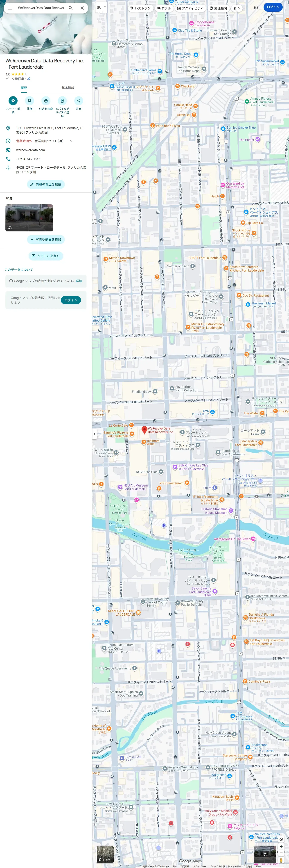Click the phone number +1 954-642-1677
The image size is (289, 868).
click(28, 159)
